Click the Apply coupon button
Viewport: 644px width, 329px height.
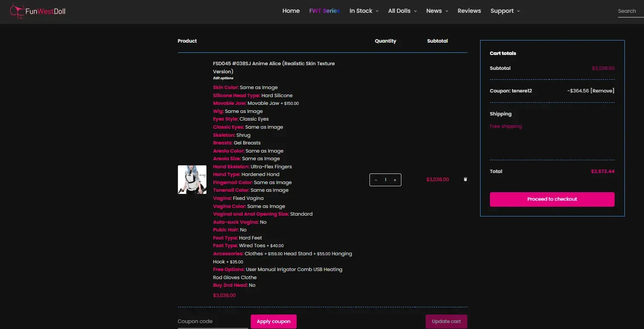tap(274, 321)
